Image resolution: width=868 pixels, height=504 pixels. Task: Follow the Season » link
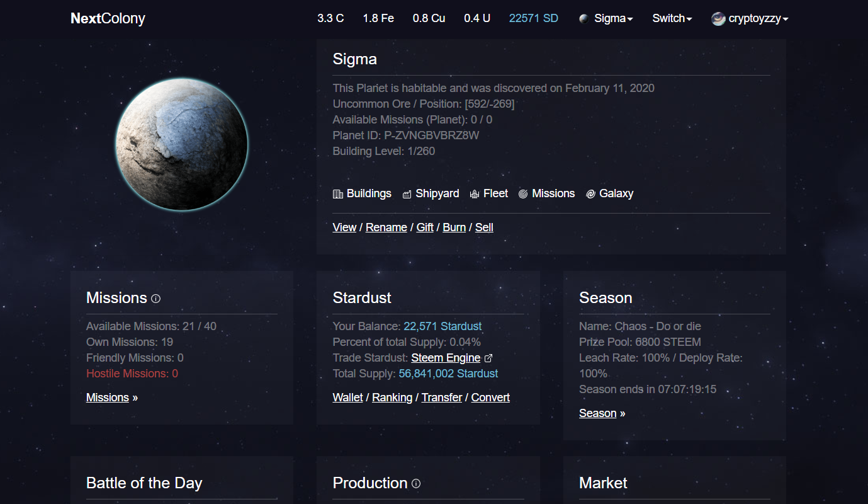point(602,413)
